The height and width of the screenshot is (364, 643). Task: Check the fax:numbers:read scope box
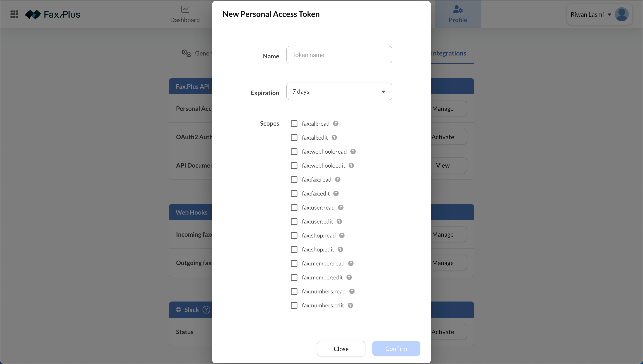(x=294, y=291)
